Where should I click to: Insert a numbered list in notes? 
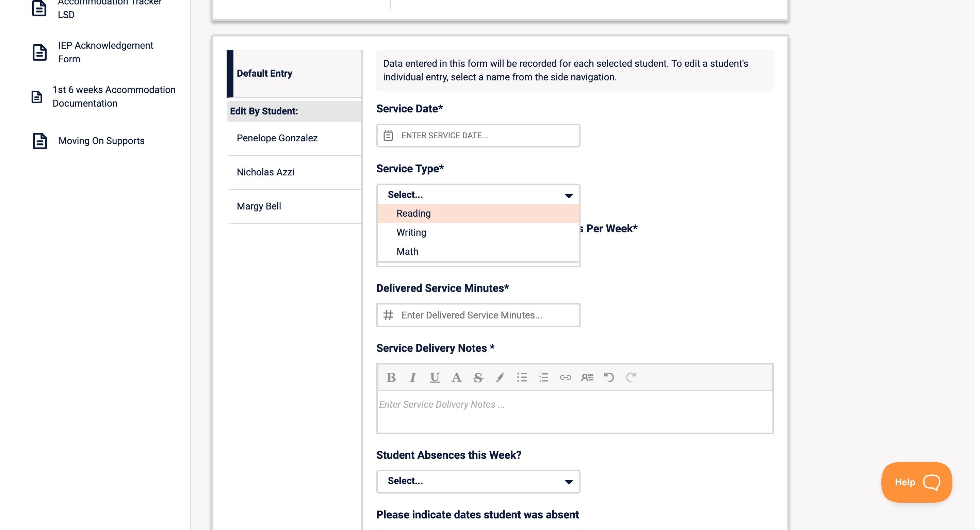click(544, 377)
